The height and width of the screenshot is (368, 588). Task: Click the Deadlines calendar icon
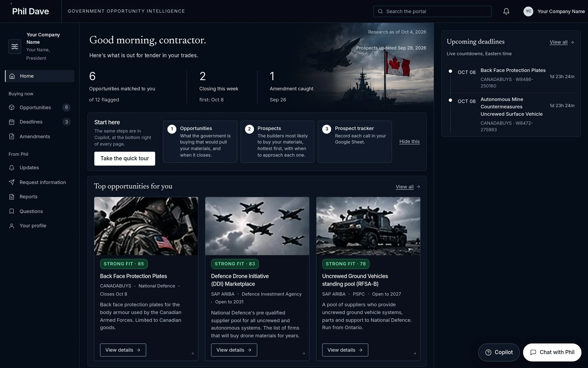12,122
